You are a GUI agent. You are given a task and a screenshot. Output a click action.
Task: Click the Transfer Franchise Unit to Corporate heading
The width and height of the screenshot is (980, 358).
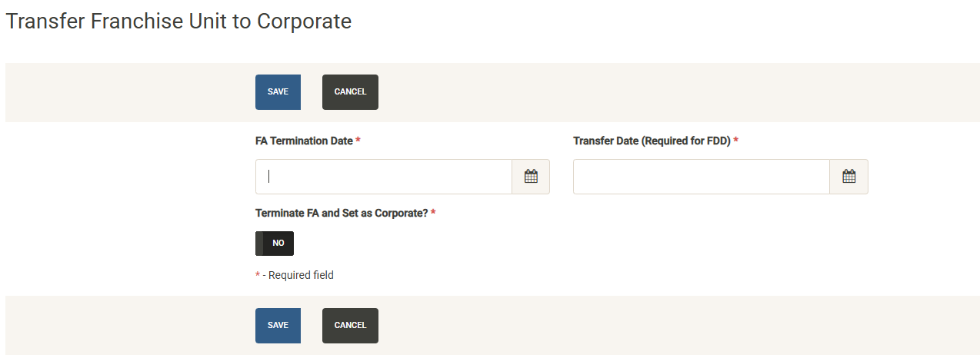178,22
